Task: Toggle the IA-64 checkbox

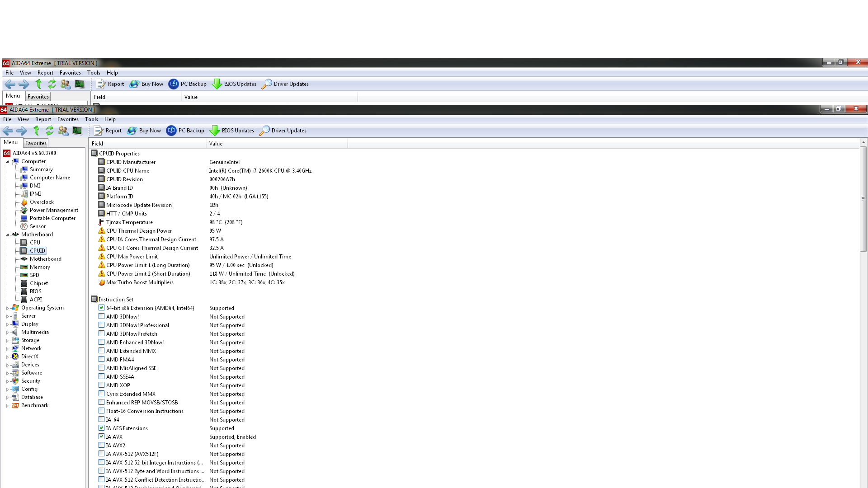Action: 101,419
